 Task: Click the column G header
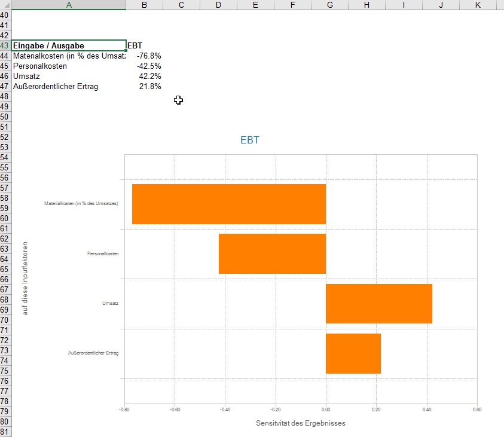pyautogui.click(x=330, y=5)
